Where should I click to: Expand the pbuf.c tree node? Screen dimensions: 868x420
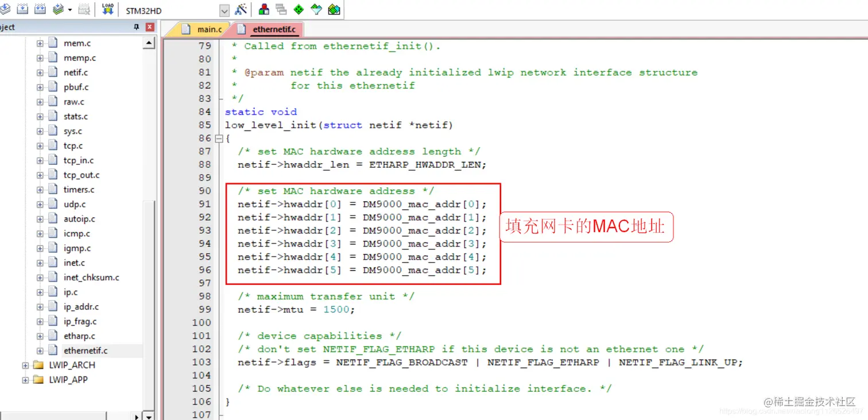click(x=40, y=87)
